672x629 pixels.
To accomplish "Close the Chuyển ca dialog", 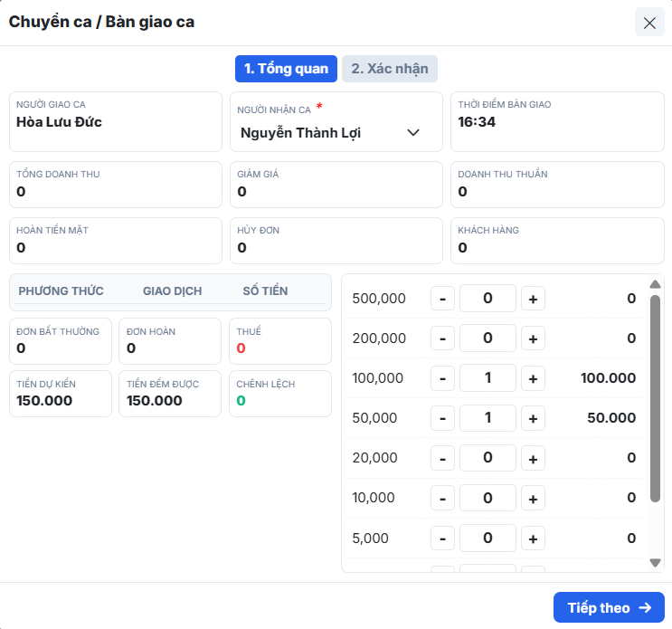I will pyautogui.click(x=649, y=23).
